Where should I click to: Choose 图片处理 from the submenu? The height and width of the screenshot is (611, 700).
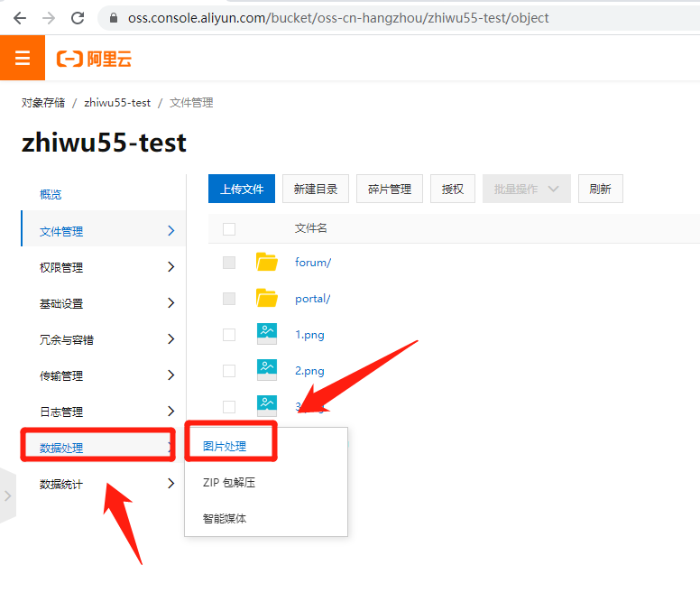click(x=225, y=446)
